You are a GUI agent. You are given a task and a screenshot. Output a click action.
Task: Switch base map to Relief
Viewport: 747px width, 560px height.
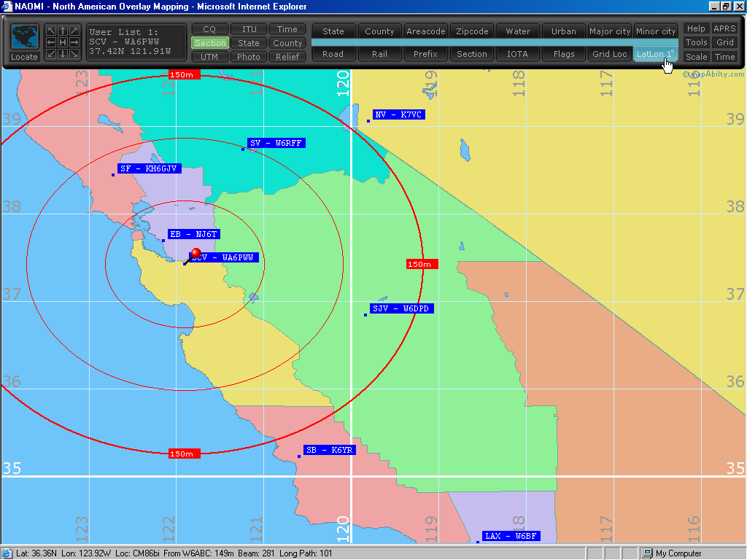click(x=287, y=57)
